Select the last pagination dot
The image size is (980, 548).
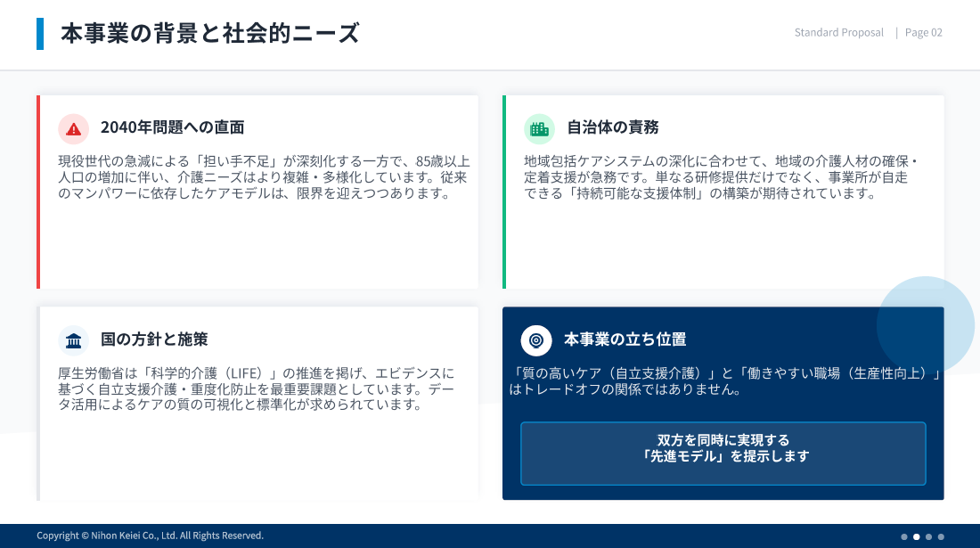(941, 536)
